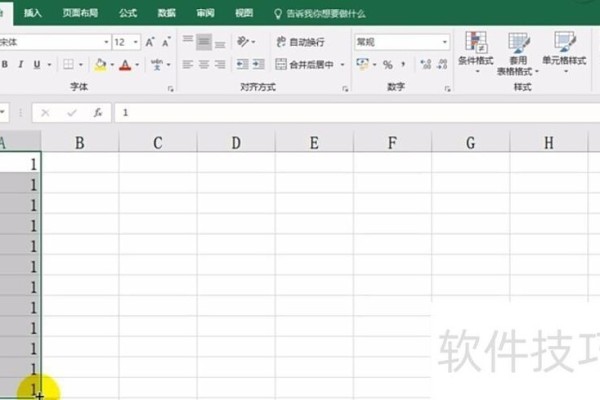Open 条件格式 conditional formatting
This screenshot has height=400, width=600.
click(476, 52)
